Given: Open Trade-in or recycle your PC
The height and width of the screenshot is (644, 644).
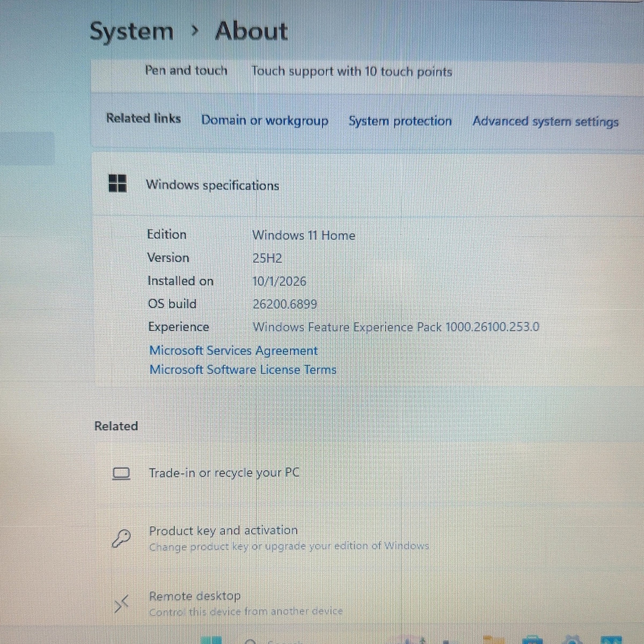Looking at the screenshot, I should pyautogui.click(x=224, y=473).
